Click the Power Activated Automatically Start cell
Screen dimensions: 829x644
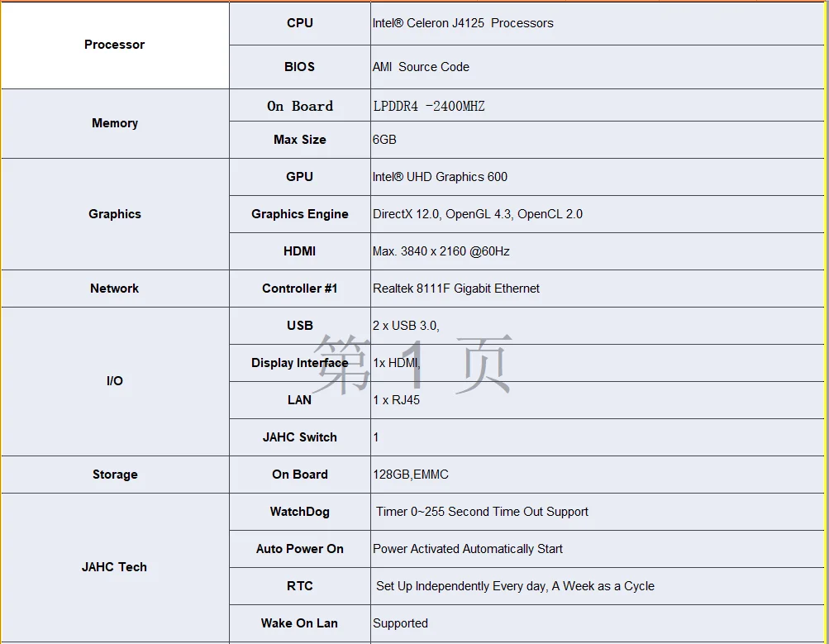[x=468, y=549]
